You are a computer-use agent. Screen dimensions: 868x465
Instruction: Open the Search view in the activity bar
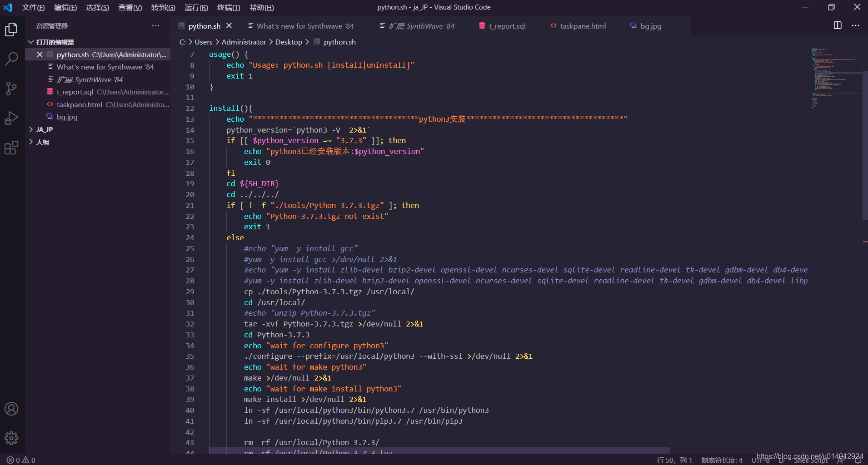point(11,59)
